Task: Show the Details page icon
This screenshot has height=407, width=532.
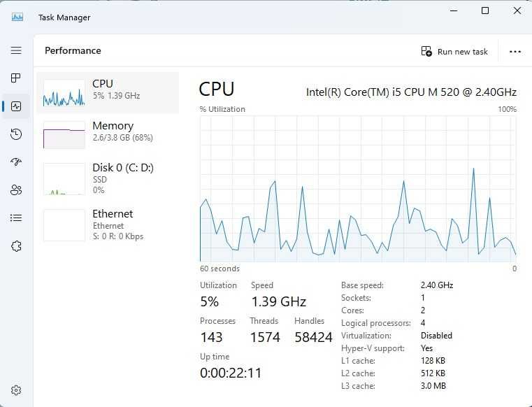Action: click(16, 218)
